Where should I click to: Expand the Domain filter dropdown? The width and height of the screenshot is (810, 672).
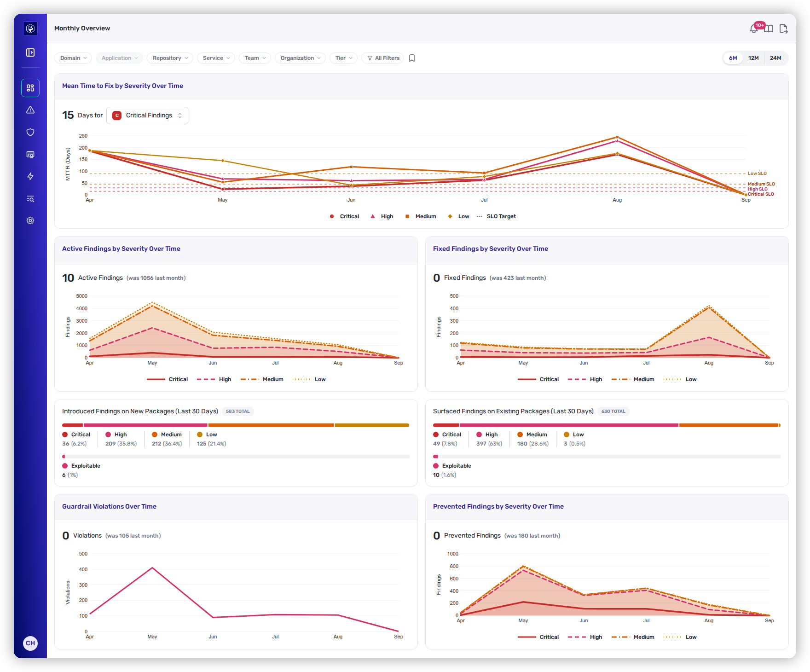(73, 58)
